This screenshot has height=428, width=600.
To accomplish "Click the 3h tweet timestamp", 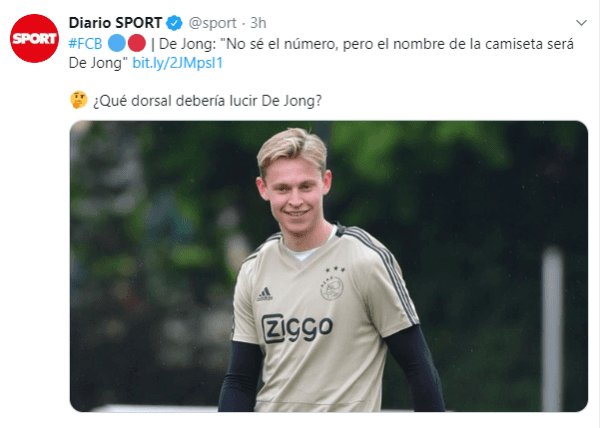I will [258, 23].
